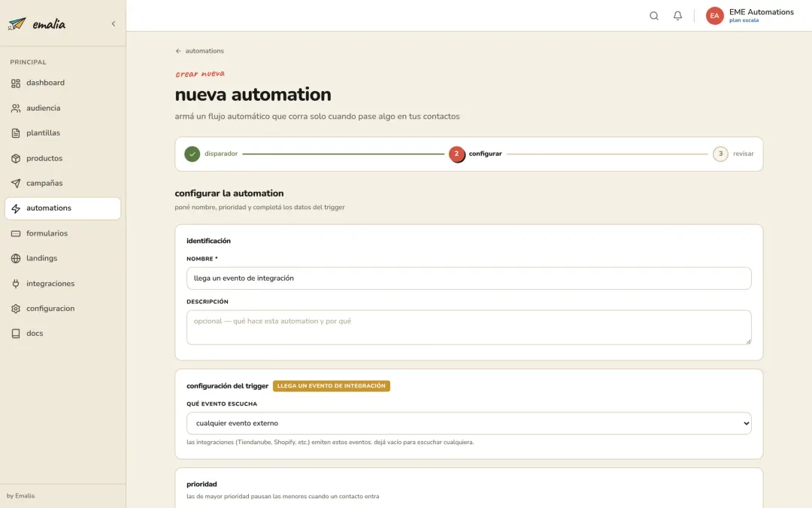Click the EA avatar circle
The width and height of the screenshot is (812, 508).
[x=715, y=16]
